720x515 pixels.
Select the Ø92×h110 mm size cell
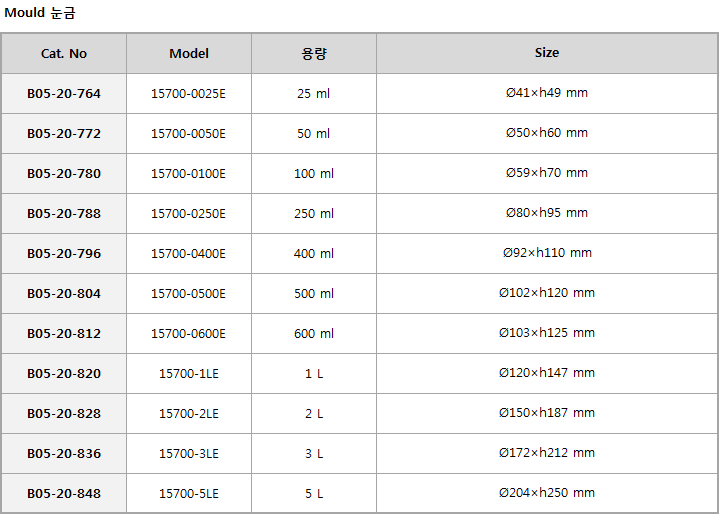pos(547,253)
